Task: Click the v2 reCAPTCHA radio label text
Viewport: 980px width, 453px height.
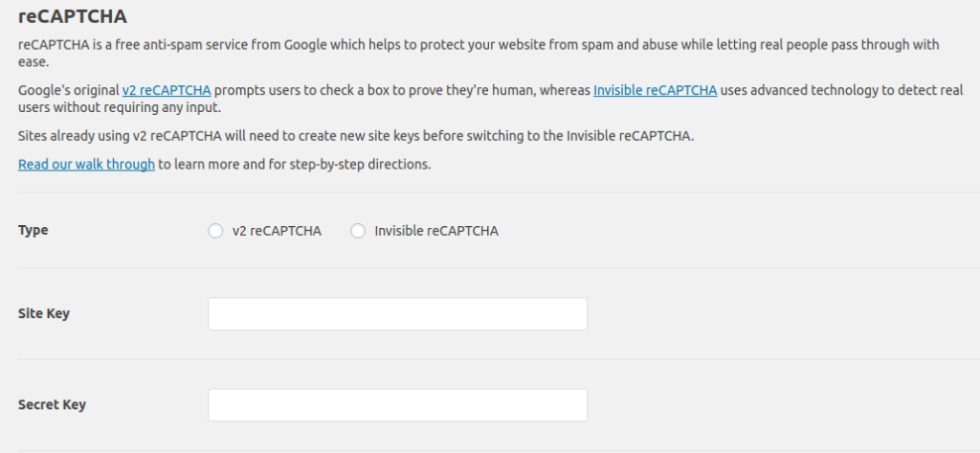Action: (277, 231)
